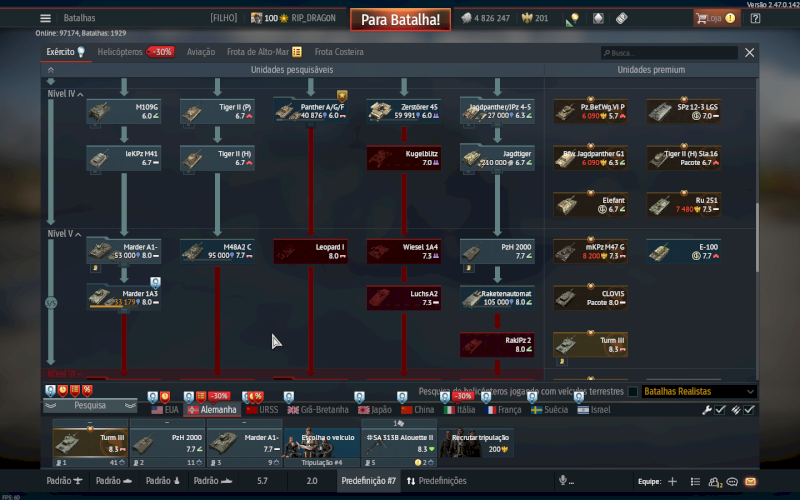Select the Leopard I tank
Screen dimensions: 800x500
tap(308, 251)
